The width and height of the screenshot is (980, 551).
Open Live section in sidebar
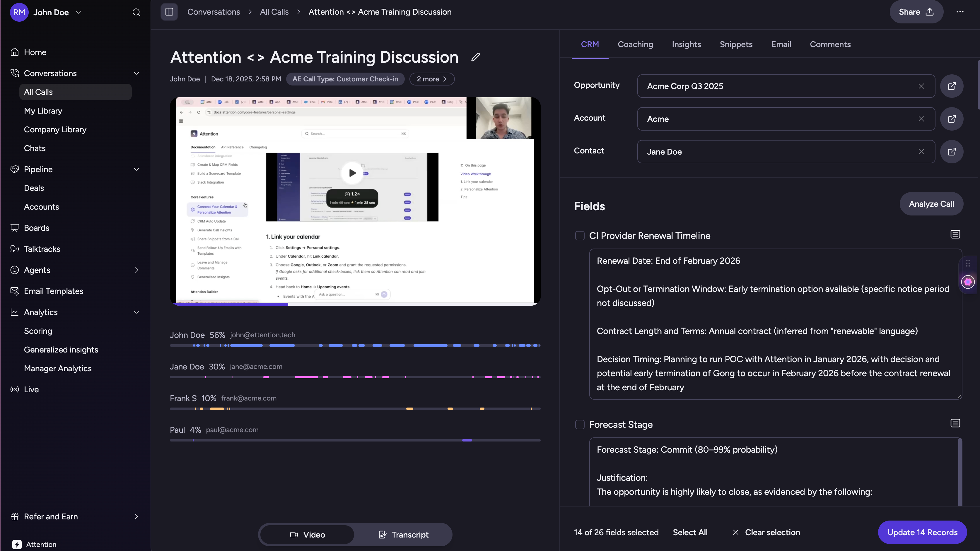pos(31,389)
